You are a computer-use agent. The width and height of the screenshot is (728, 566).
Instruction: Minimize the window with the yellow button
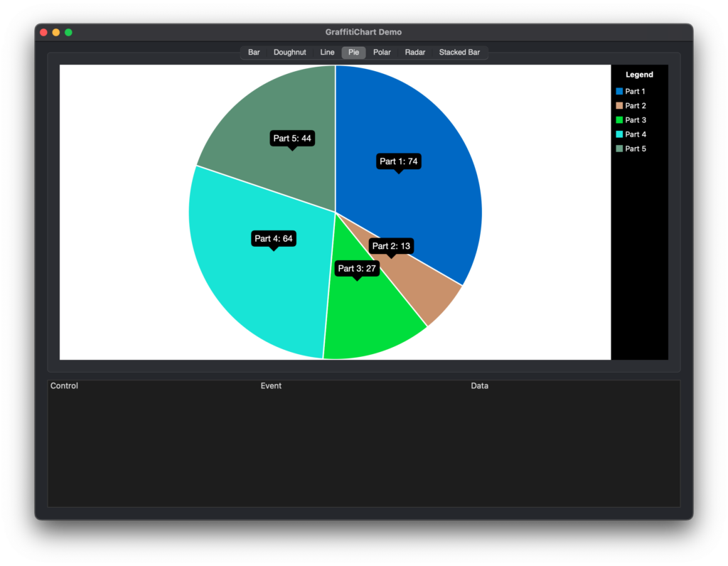(55, 32)
